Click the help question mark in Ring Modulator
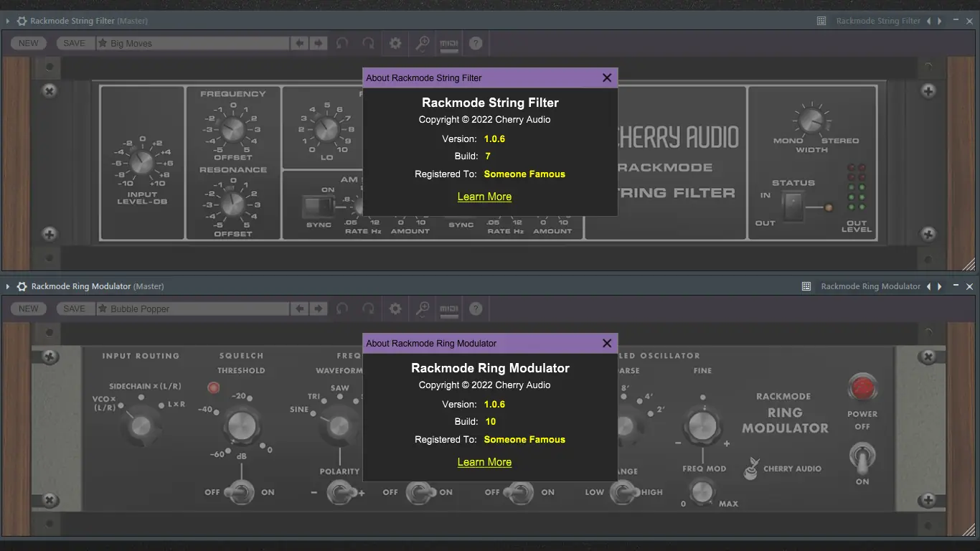This screenshot has height=551, width=980. coord(476,309)
